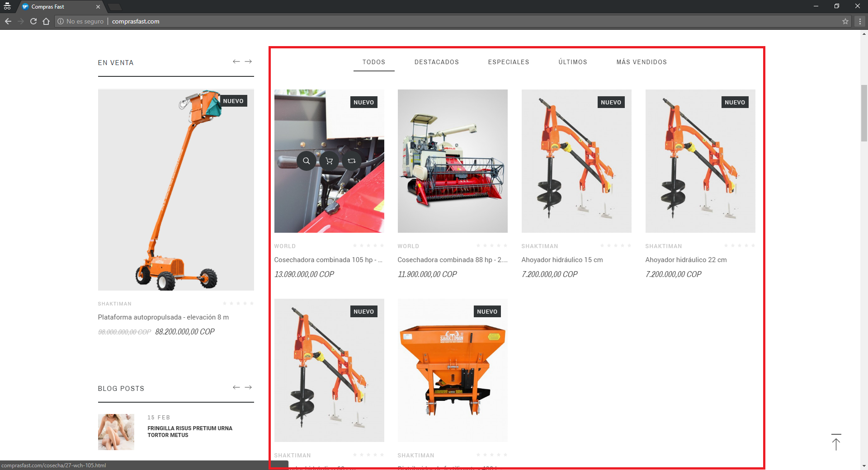Click the address bar URL field

point(452,21)
